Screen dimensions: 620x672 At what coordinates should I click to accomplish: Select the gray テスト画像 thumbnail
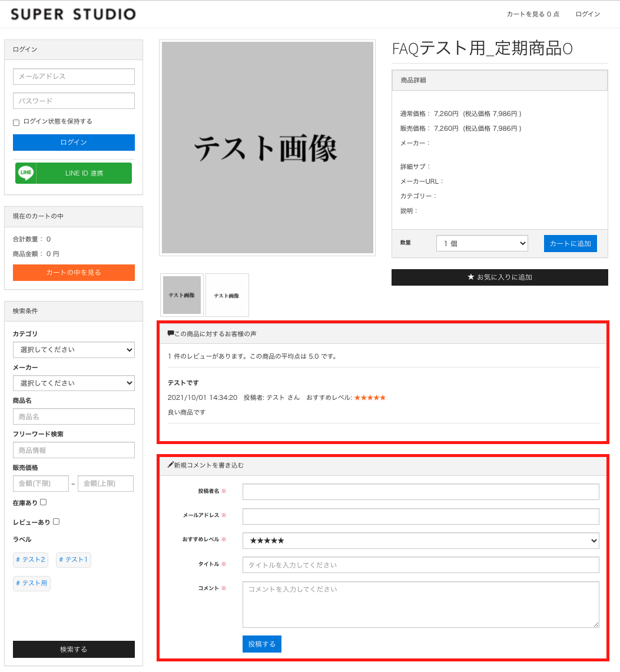(182, 295)
